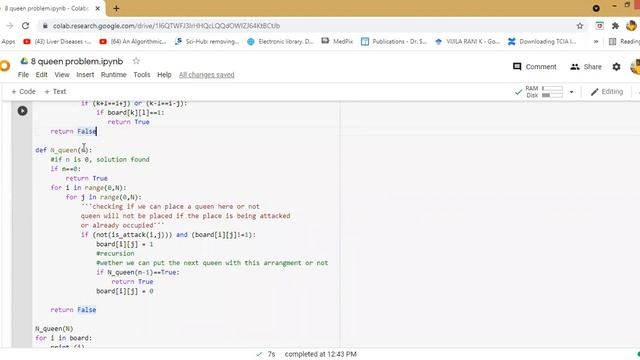Screen dimensions: 640x360
Task: Open the Google Drive notebook icon
Action: (x=24, y=61)
